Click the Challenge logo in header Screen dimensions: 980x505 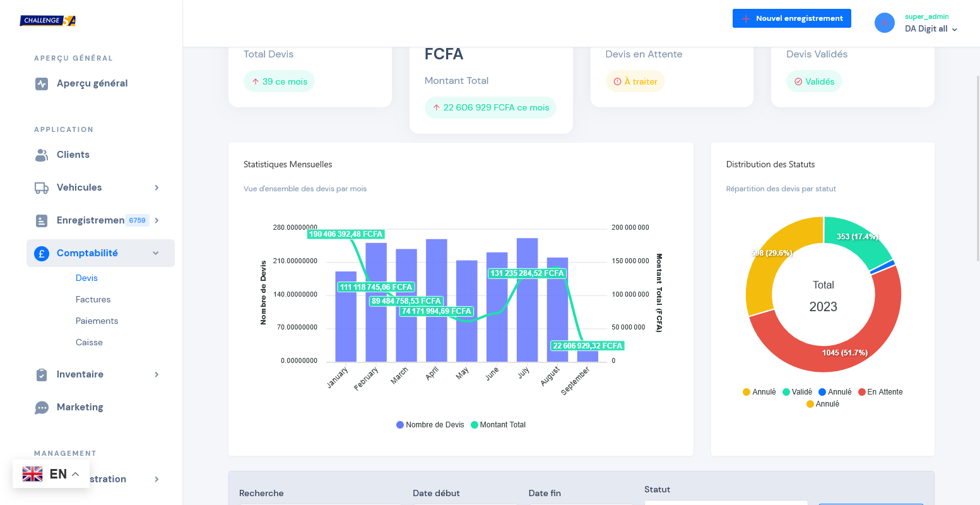tap(48, 20)
